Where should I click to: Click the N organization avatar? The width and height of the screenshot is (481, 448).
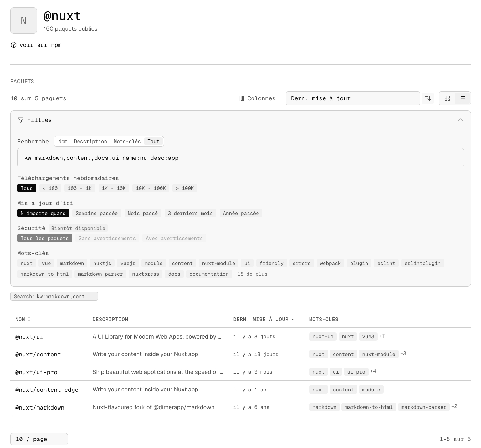(23, 21)
